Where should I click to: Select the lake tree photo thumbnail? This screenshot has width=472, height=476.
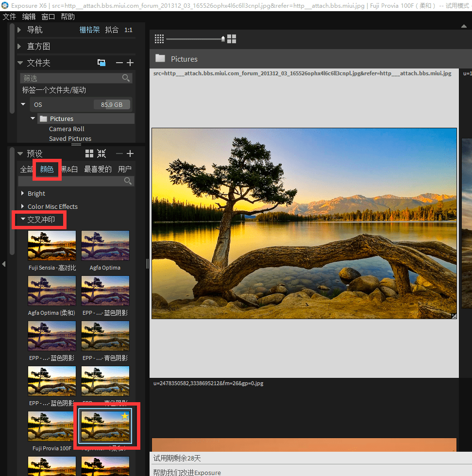[304, 223]
